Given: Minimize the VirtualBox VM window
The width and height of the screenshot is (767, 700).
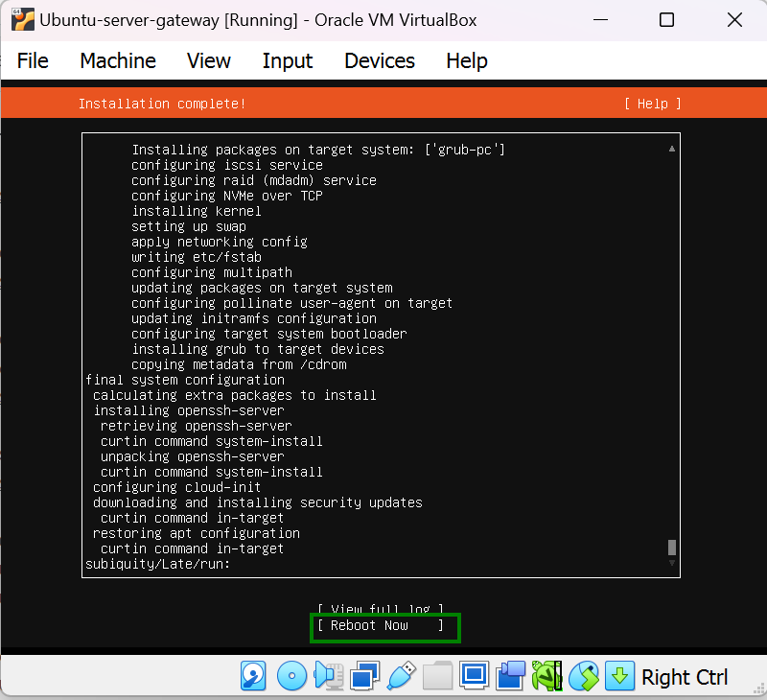Looking at the screenshot, I should (600, 20).
